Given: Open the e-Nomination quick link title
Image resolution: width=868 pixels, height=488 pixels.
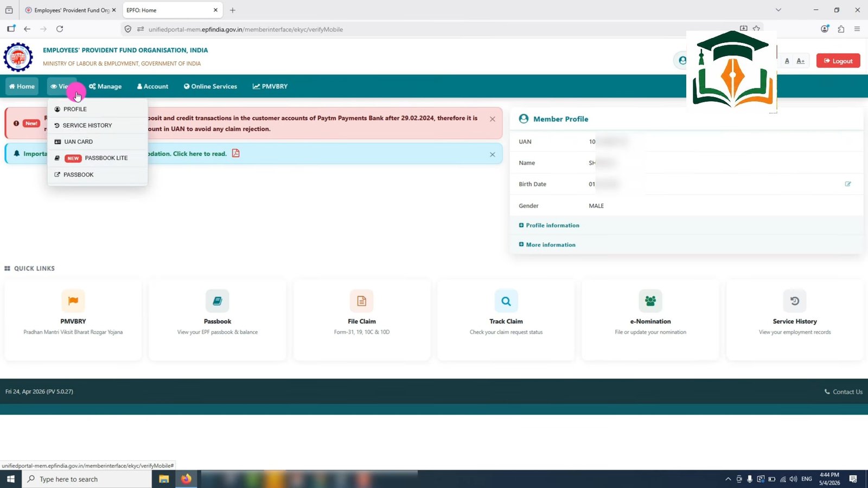Looking at the screenshot, I should tap(650, 322).
